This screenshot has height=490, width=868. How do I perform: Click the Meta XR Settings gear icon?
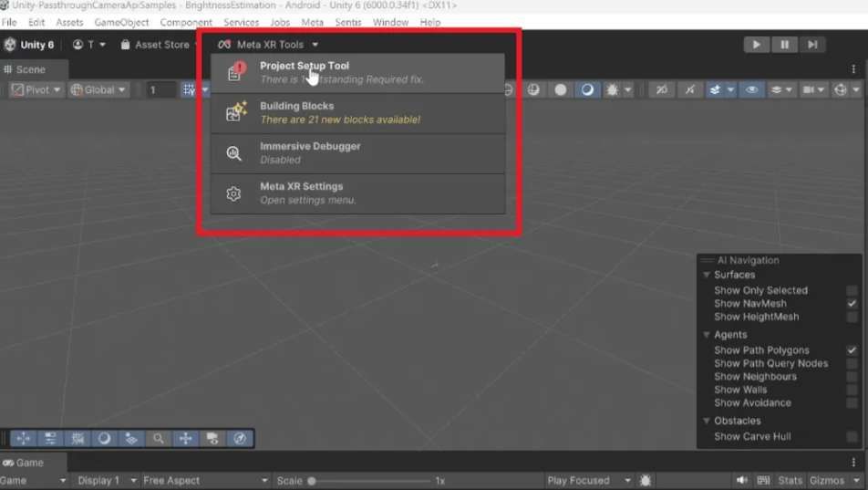pos(234,193)
